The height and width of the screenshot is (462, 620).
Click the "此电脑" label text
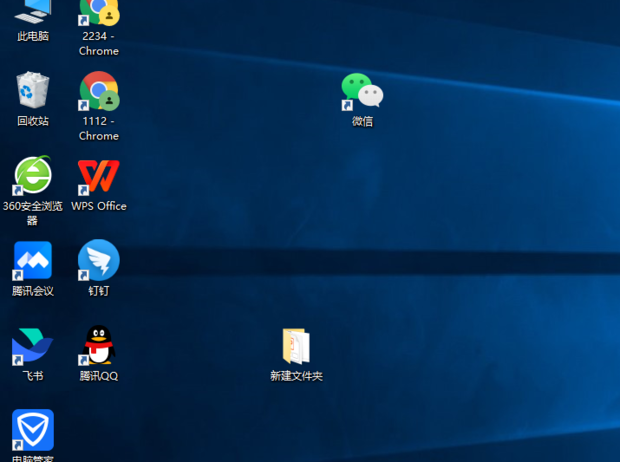click(x=33, y=36)
